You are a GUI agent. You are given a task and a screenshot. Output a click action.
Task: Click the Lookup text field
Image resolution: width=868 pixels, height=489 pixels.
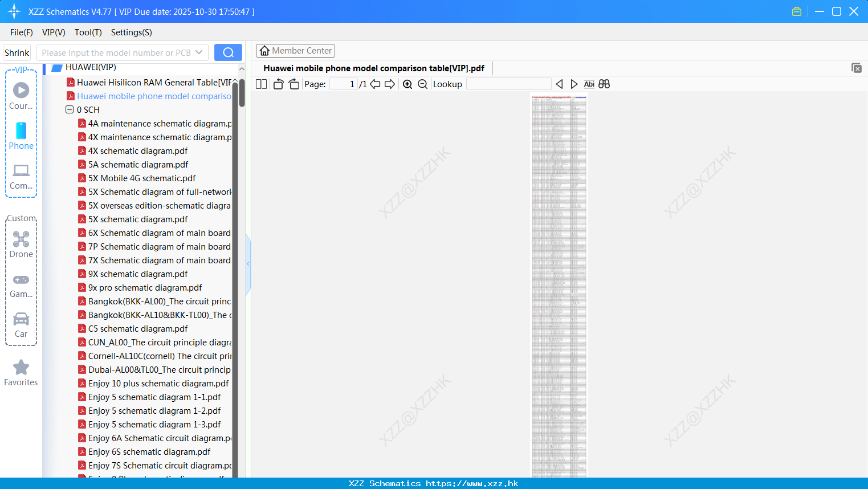(508, 84)
